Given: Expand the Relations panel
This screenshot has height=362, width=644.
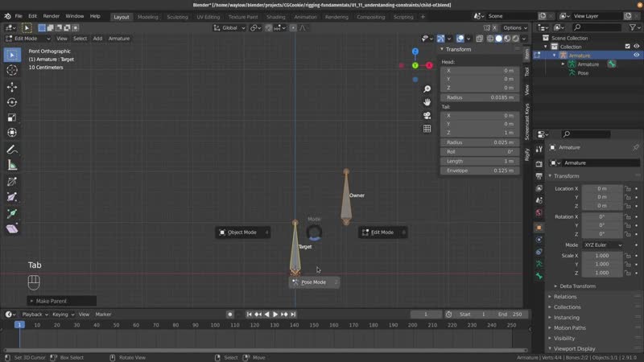Looking at the screenshot, I should pyautogui.click(x=565, y=297).
